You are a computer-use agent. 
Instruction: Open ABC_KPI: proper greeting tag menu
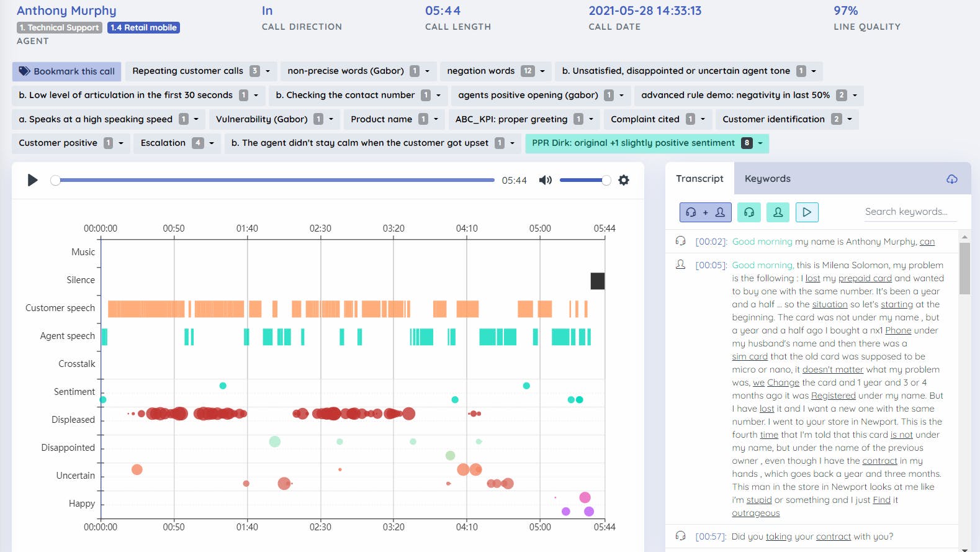tap(591, 119)
